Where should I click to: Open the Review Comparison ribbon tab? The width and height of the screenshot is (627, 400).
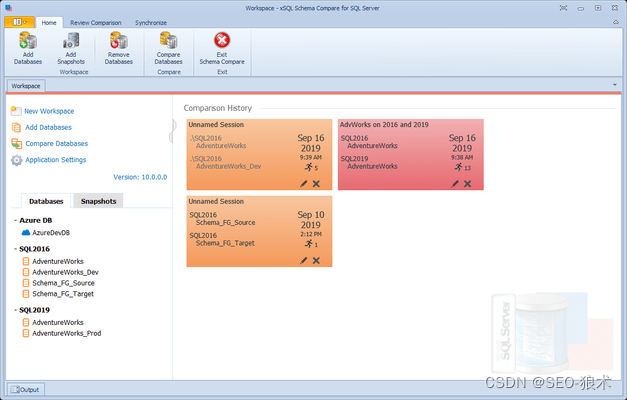(x=96, y=23)
